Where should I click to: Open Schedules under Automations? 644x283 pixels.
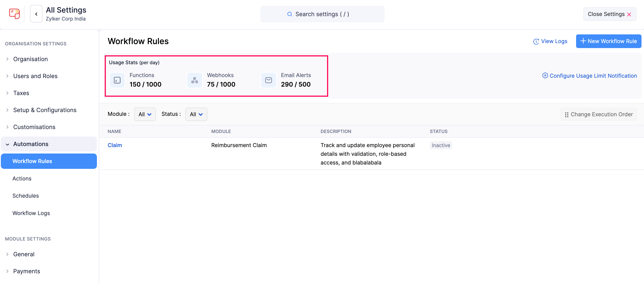pos(25,196)
